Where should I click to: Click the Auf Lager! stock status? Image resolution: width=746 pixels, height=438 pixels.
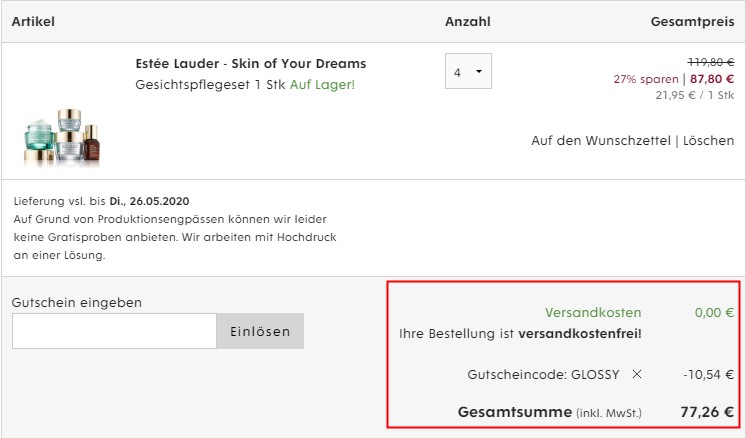pos(323,85)
